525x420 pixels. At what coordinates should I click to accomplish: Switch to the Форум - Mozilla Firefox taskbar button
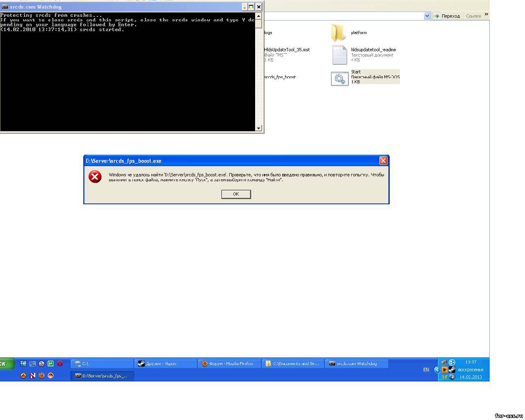[x=230, y=363]
